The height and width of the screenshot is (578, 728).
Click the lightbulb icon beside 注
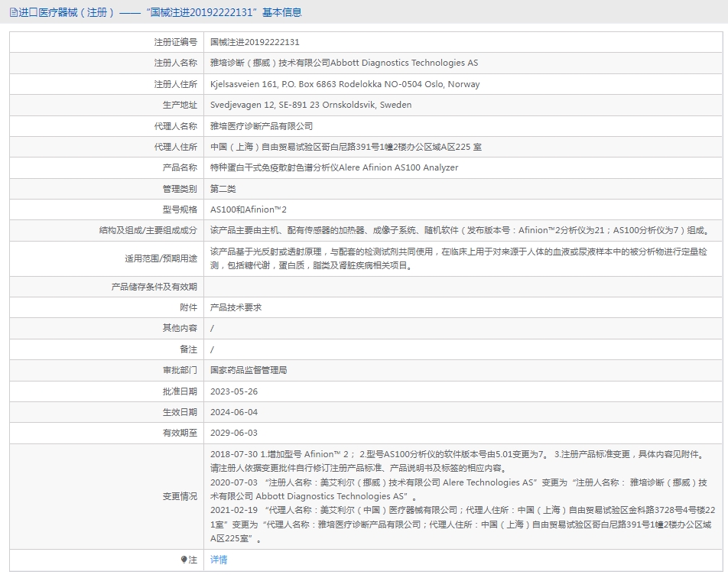[x=184, y=560]
